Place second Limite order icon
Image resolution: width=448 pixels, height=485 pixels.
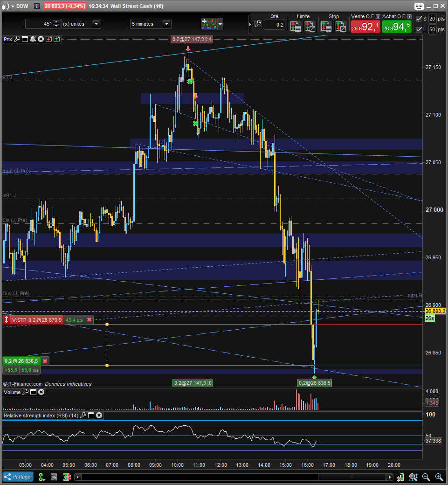click(x=310, y=27)
